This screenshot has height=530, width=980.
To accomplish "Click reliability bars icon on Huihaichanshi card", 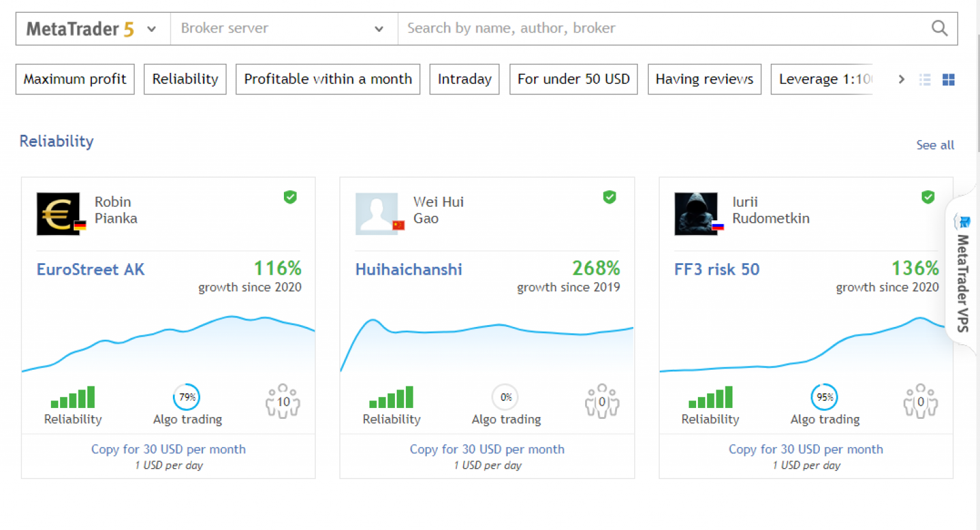I will click(391, 397).
